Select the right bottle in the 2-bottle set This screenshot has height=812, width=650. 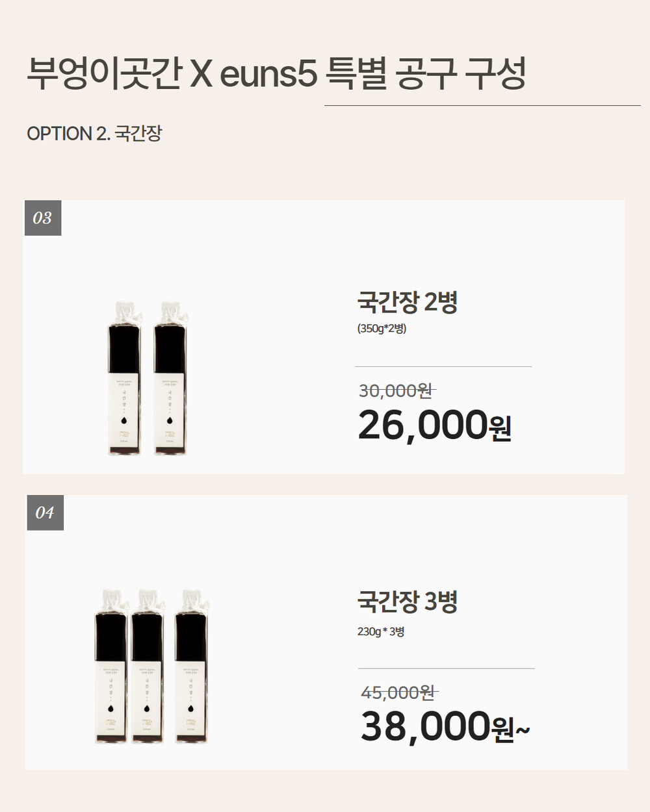tap(170, 380)
